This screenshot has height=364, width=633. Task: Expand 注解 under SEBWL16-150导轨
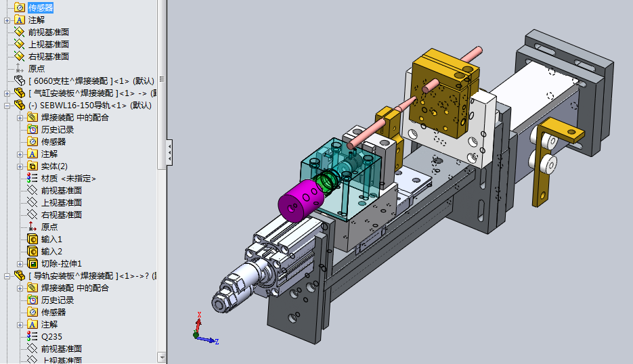[20, 154]
